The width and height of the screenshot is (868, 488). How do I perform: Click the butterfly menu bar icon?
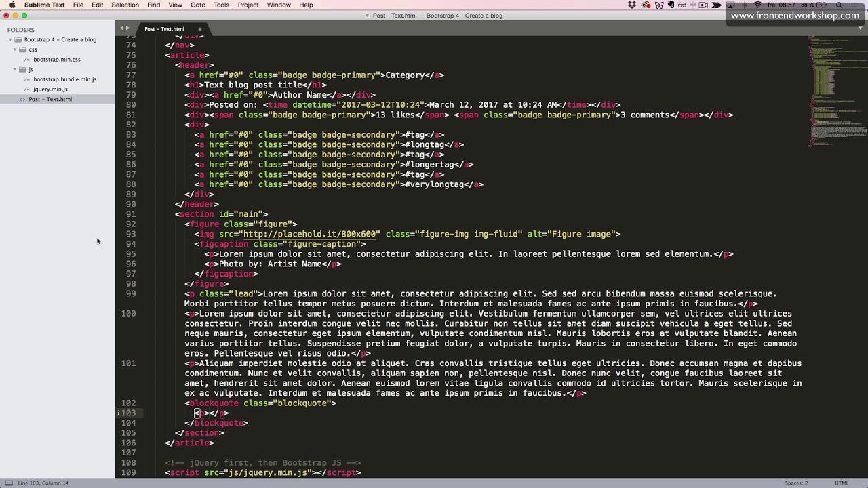pyautogui.click(x=659, y=5)
